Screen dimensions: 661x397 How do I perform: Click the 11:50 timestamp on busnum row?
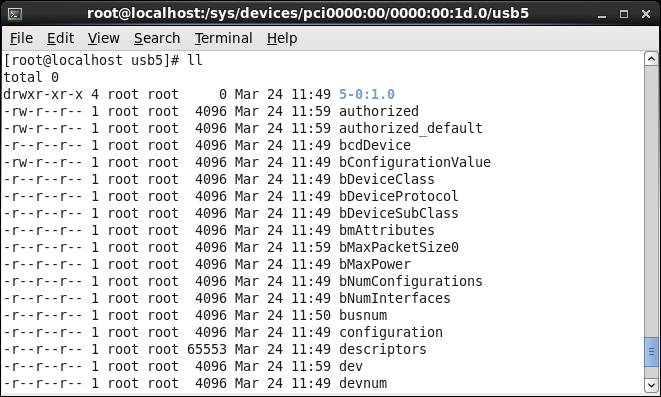tap(311, 315)
